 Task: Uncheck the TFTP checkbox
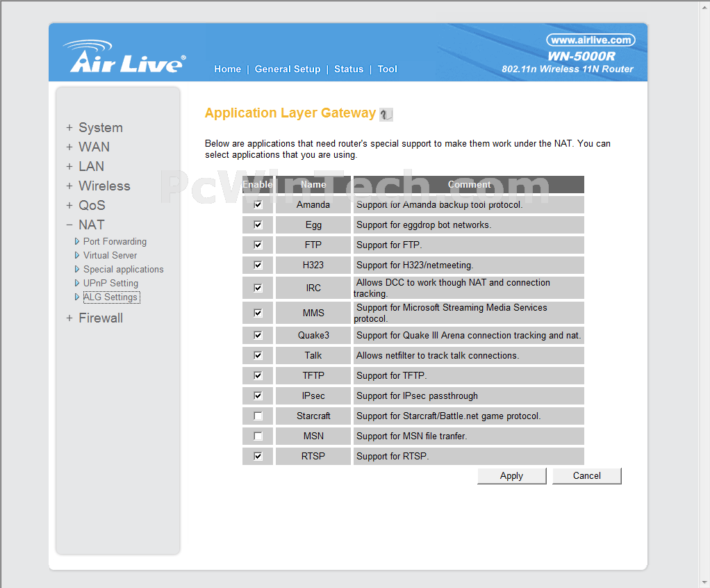click(258, 375)
